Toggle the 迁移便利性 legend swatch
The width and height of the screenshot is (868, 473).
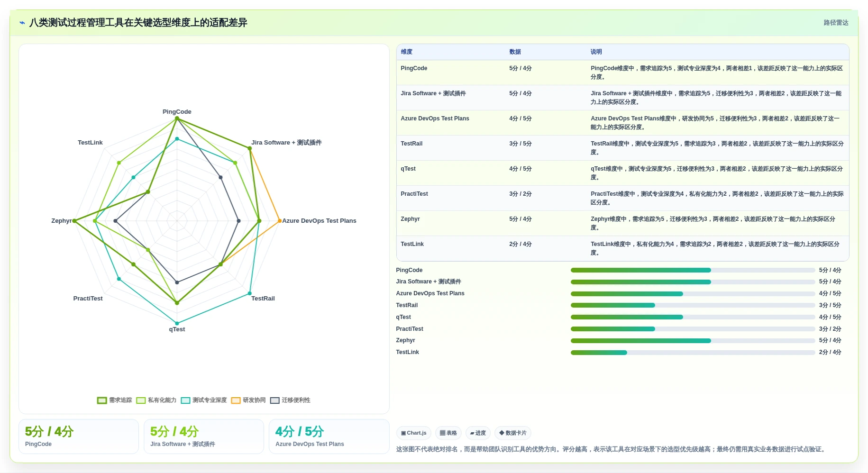pos(275,400)
